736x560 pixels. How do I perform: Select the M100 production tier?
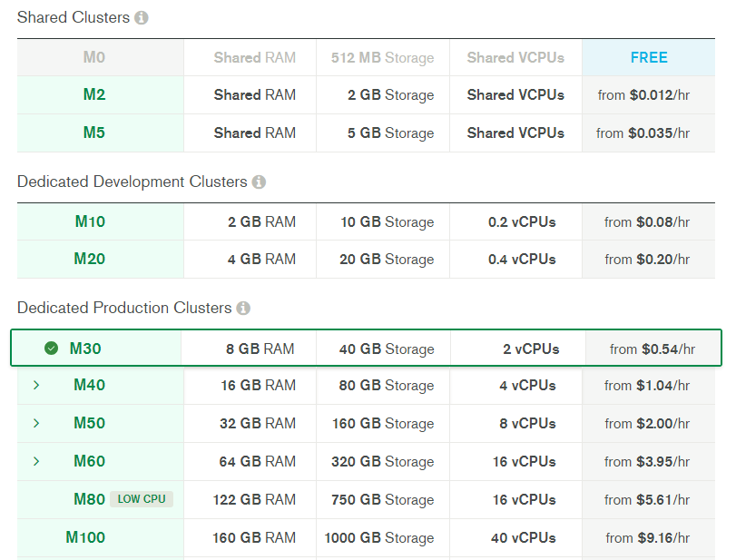point(366,538)
